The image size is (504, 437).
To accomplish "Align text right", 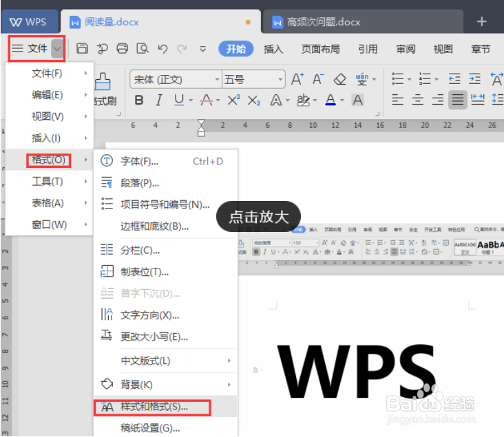I will coord(438,100).
